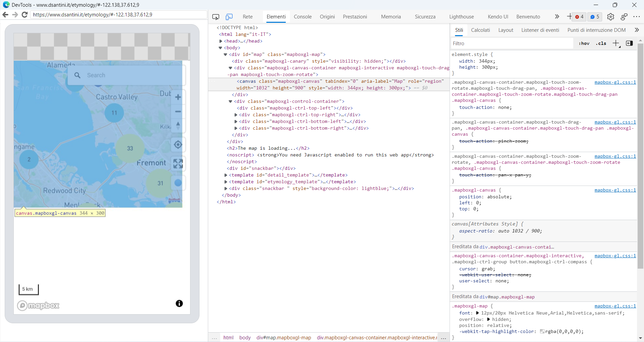Expand the detail_template element
This screenshot has width=644, height=342.
pos(226,175)
